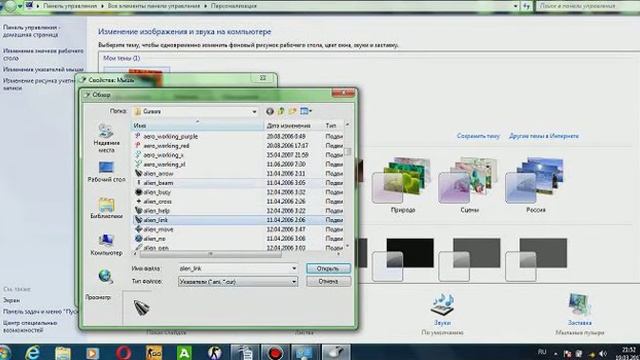Click the red record button taskbar icon
The height and width of the screenshot is (360, 640).
pos(275,352)
